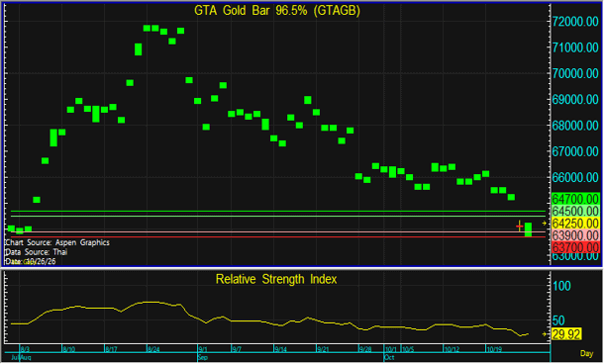
Task: Click the GTA Gold Bar 96.5% chart title
Action: 277,11
